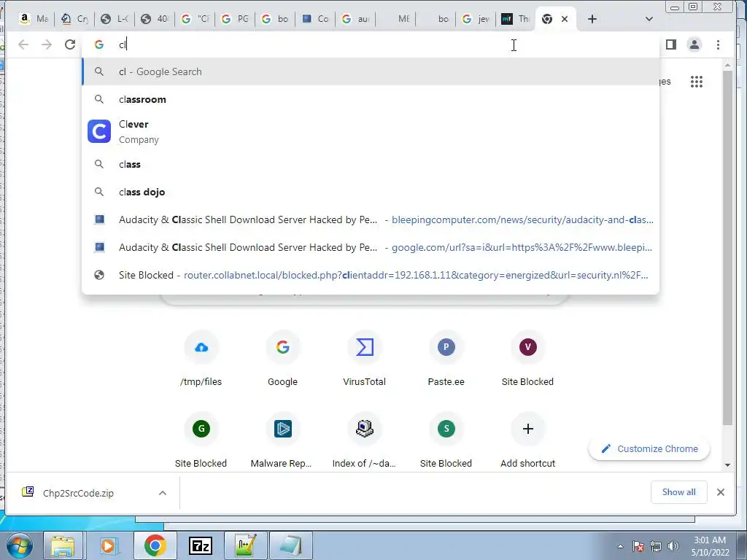747x560 pixels.
Task: Open bleepingcomputer.com Audacity history suggestion
Action: pyautogui.click(x=371, y=219)
